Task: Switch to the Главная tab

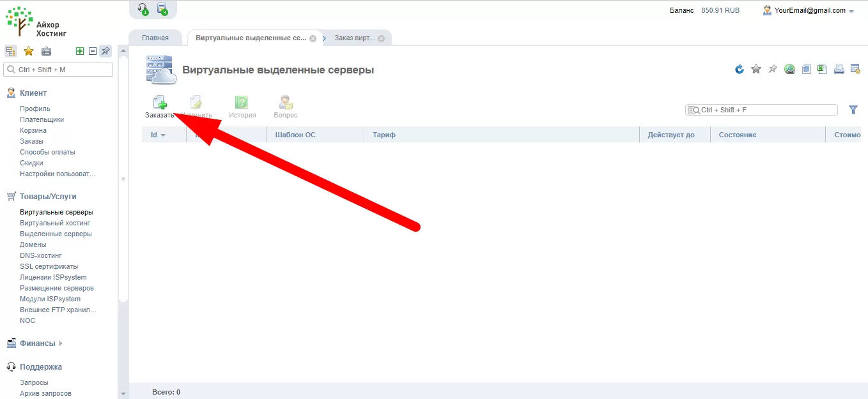Action: point(155,38)
